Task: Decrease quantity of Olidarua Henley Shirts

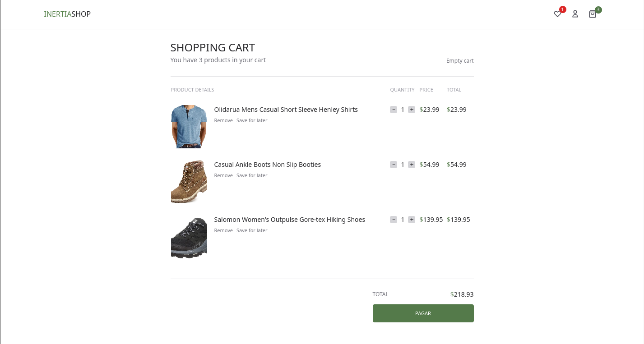Action: coord(394,110)
